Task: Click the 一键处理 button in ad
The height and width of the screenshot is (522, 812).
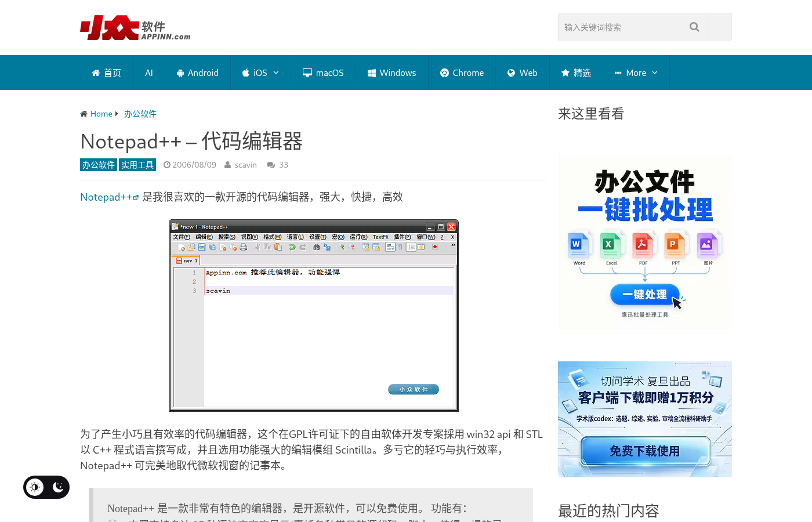Action: pos(644,295)
